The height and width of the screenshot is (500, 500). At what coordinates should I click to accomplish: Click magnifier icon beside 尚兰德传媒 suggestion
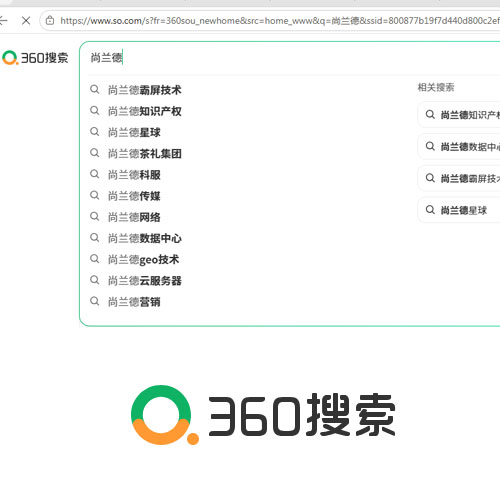(x=95, y=195)
